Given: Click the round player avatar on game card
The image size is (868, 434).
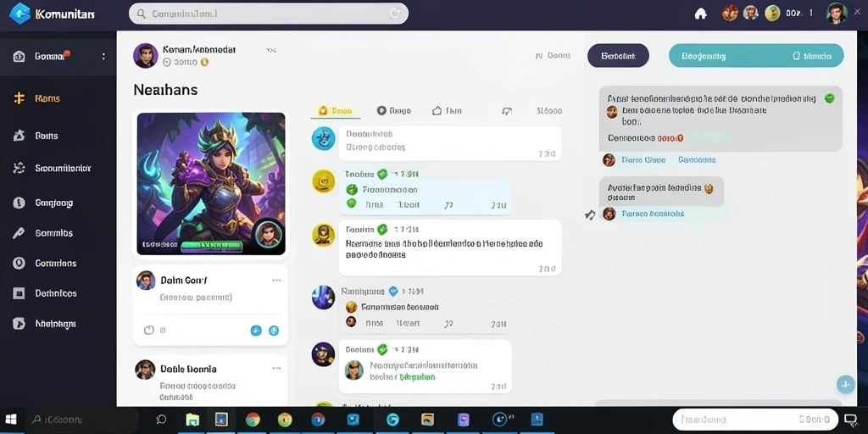Looking at the screenshot, I should pos(269,234).
